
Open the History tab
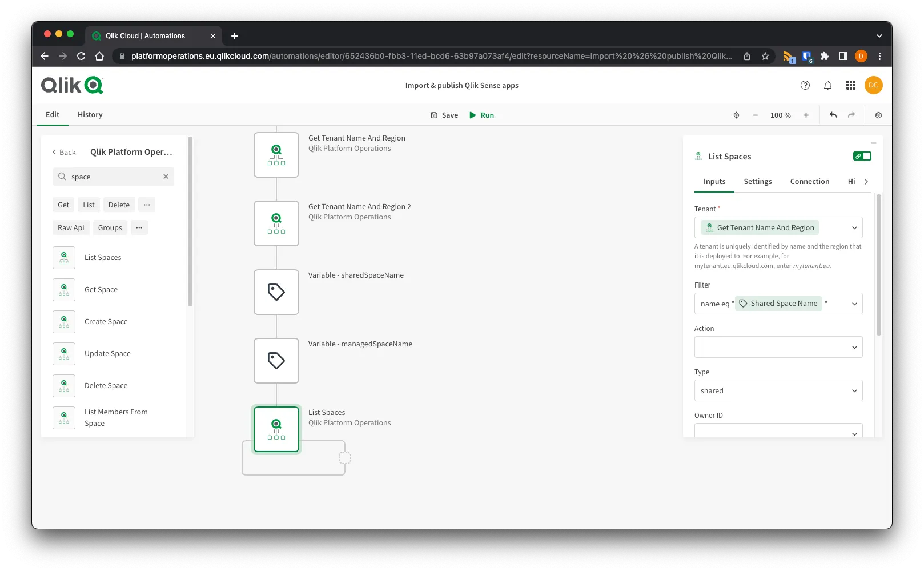pyautogui.click(x=90, y=114)
